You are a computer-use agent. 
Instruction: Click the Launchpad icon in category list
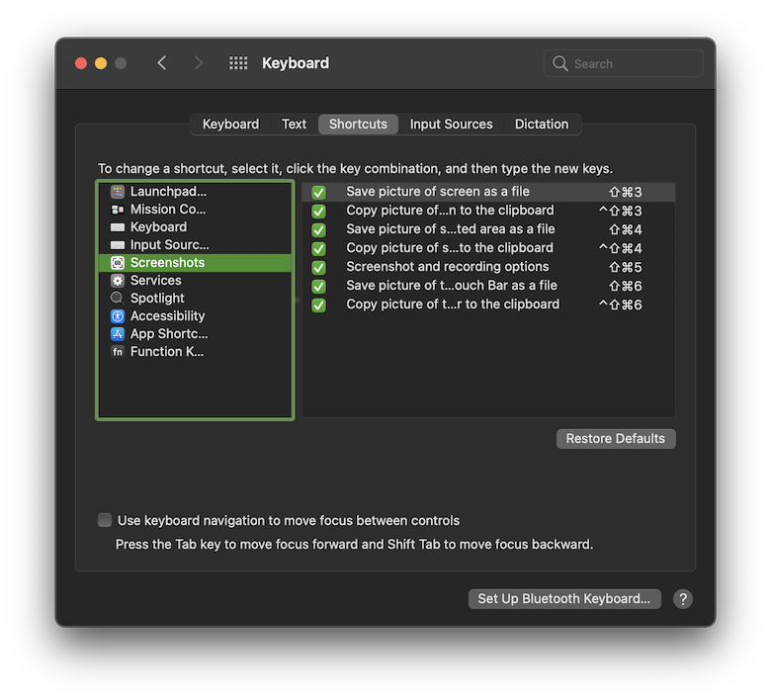pos(117,192)
